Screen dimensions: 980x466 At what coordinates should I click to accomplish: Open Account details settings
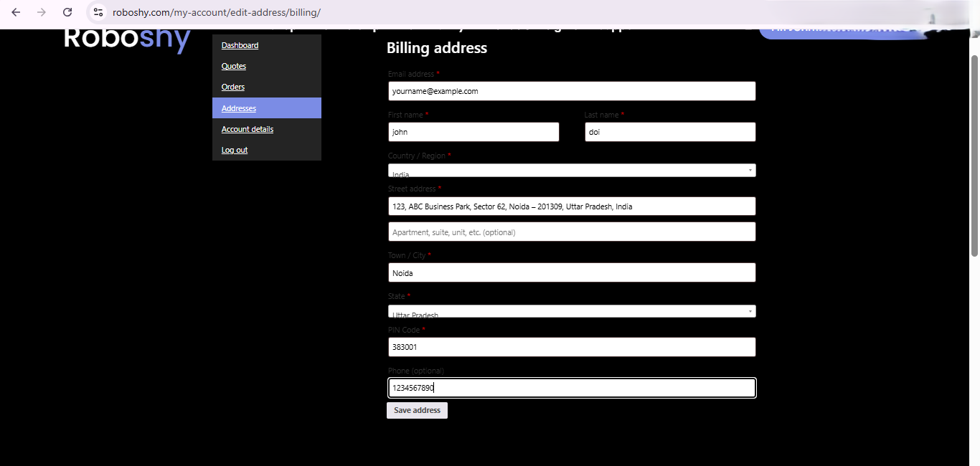(248, 129)
